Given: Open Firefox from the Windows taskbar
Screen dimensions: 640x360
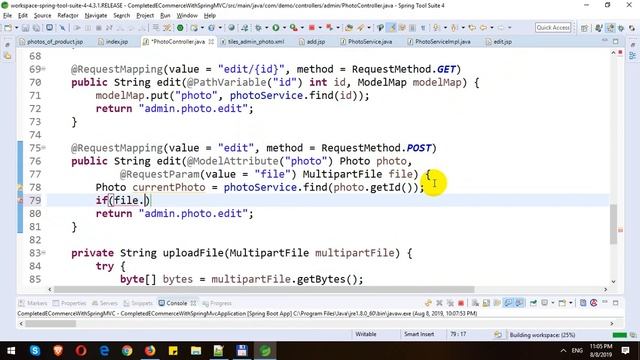Looking at the screenshot, I should pos(150,351).
